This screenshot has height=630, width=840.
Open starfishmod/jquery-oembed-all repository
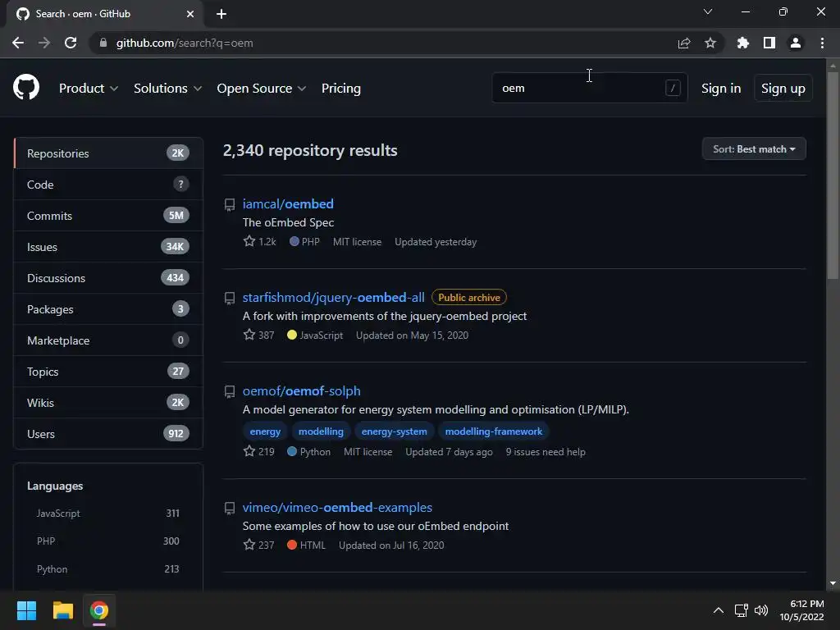[x=333, y=297]
